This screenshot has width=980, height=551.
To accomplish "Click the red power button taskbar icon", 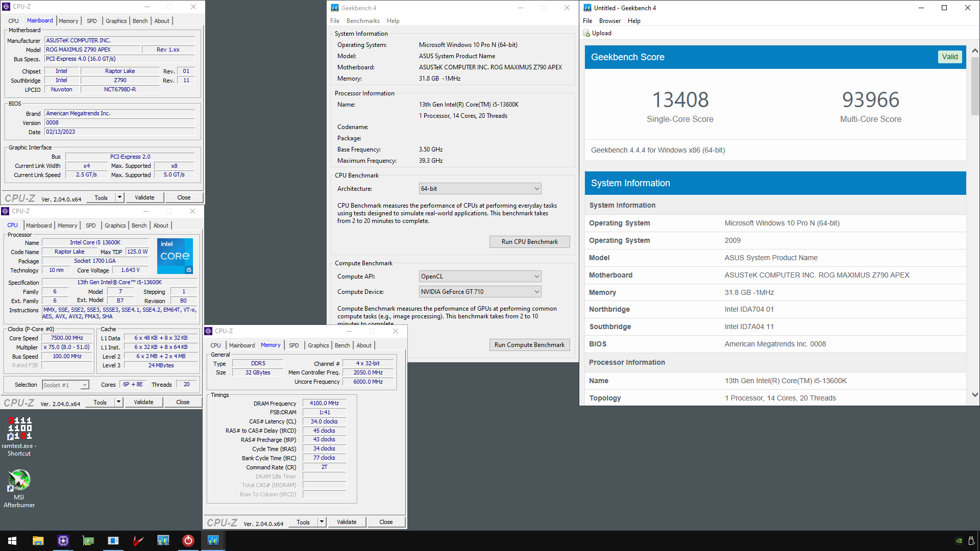I will pos(188,541).
